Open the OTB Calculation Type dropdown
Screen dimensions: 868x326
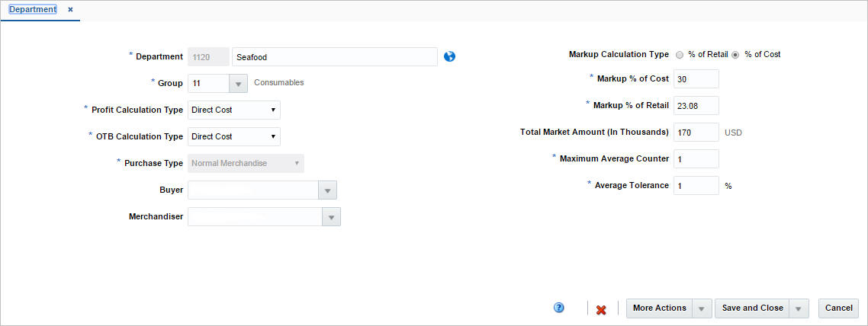(x=234, y=136)
